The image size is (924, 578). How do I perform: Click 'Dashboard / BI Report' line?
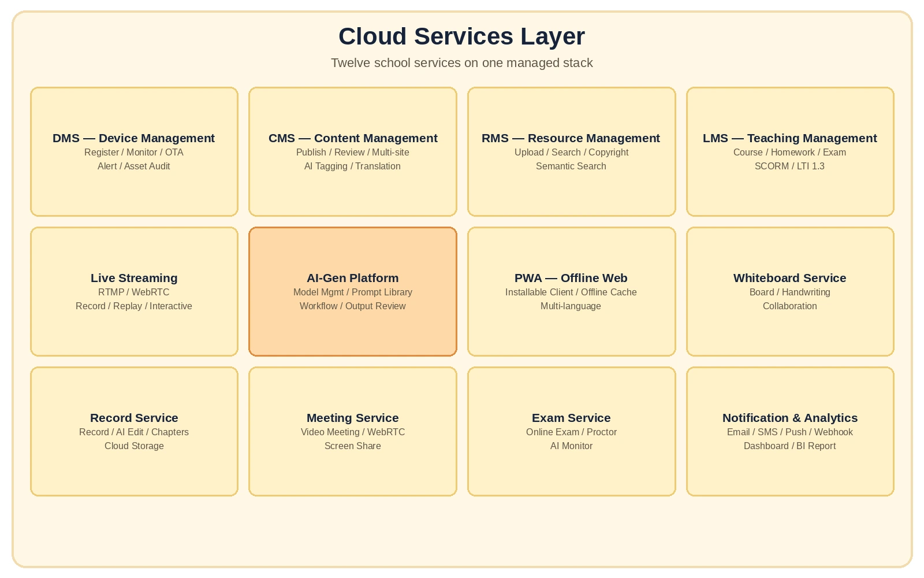(790, 446)
